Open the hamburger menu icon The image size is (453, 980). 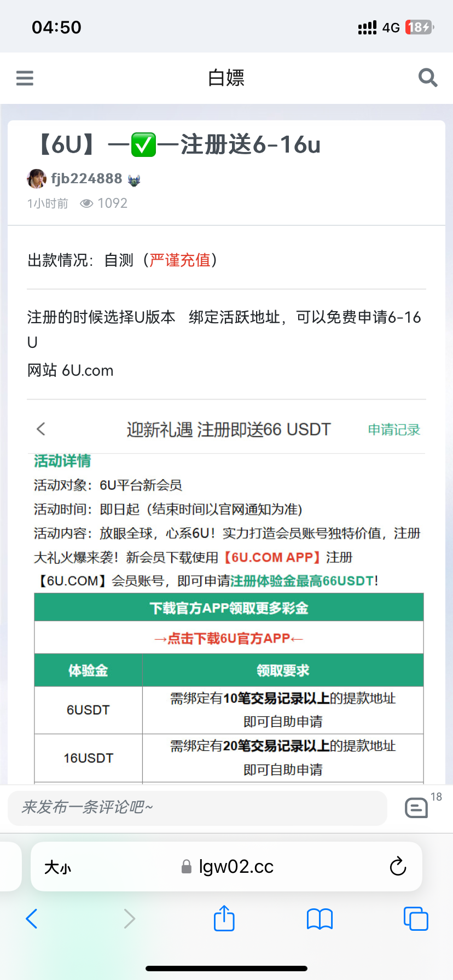[x=25, y=78]
